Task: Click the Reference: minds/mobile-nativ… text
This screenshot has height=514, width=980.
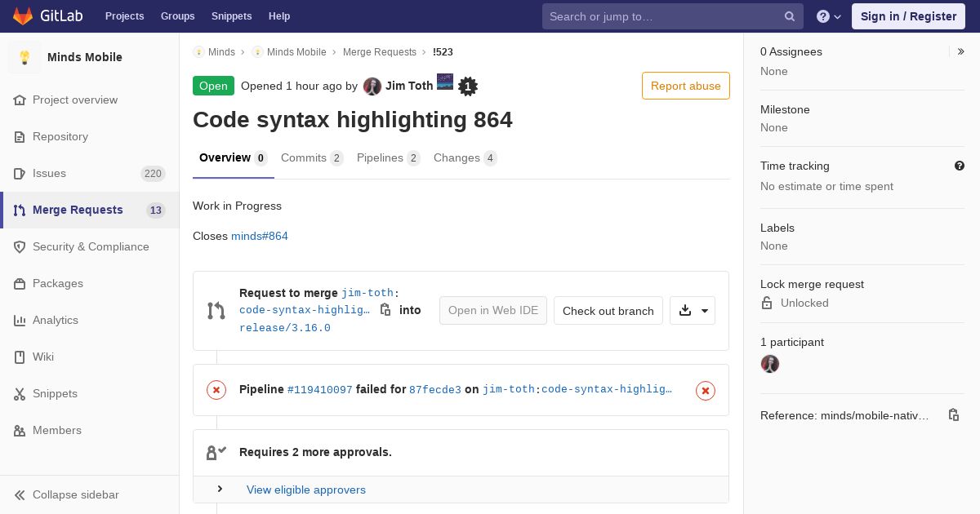Action: click(x=844, y=415)
